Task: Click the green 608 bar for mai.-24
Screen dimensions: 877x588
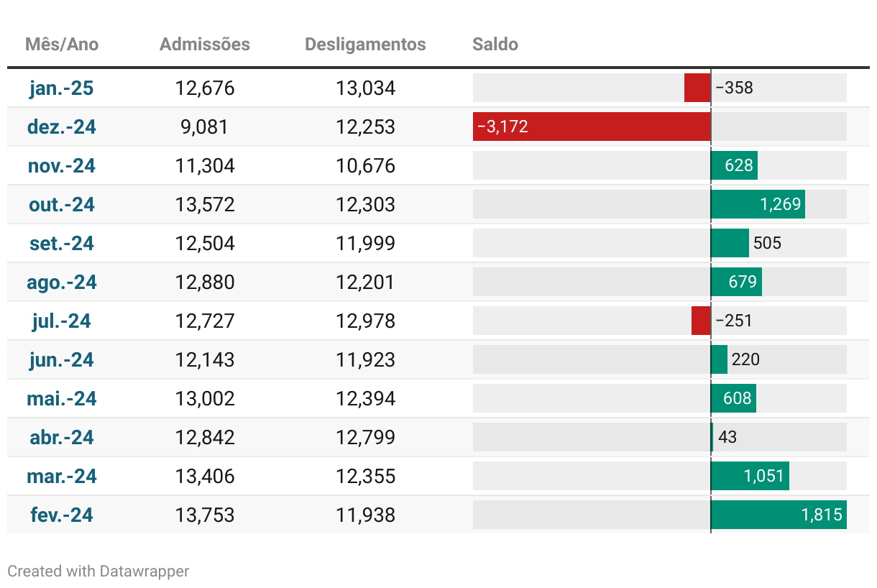Action: pos(733,399)
